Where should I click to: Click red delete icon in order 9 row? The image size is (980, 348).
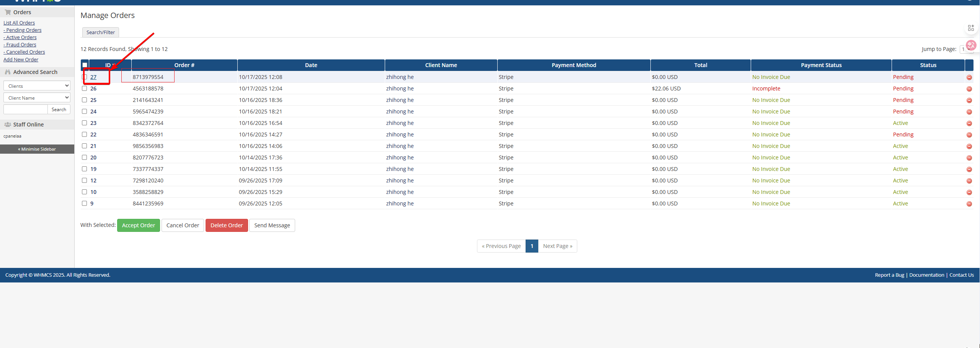pos(969,204)
